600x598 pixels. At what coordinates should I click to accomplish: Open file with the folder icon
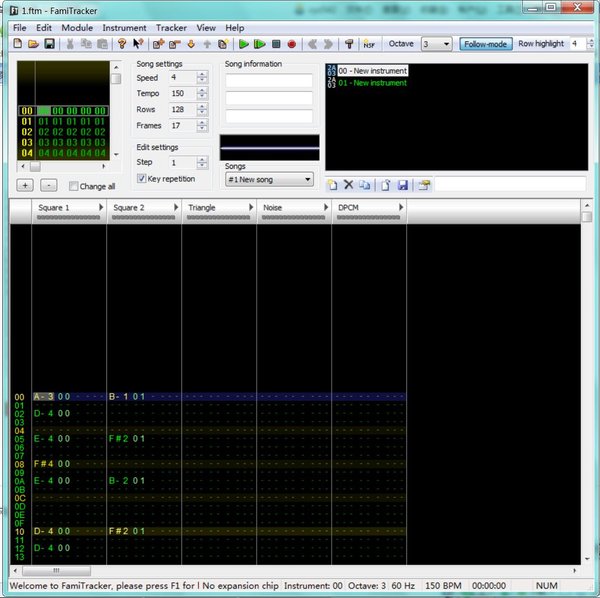click(x=33, y=44)
